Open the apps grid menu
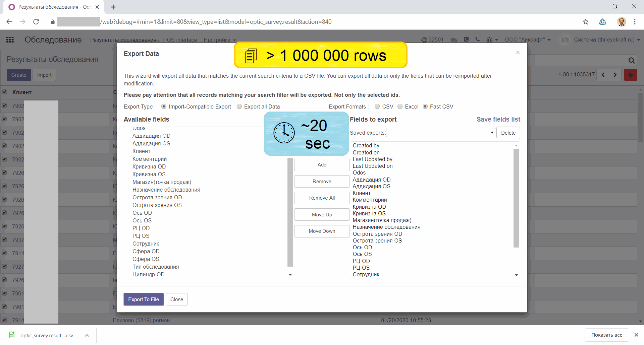 pos(10,40)
